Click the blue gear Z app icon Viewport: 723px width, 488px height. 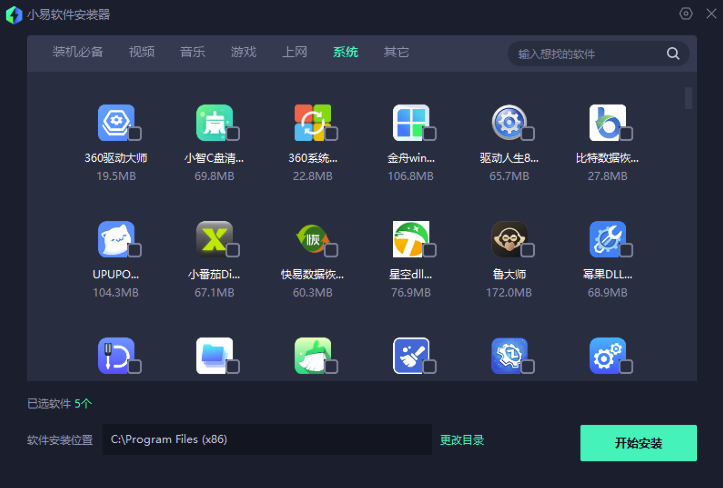pyautogui.click(x=509, y=356)
